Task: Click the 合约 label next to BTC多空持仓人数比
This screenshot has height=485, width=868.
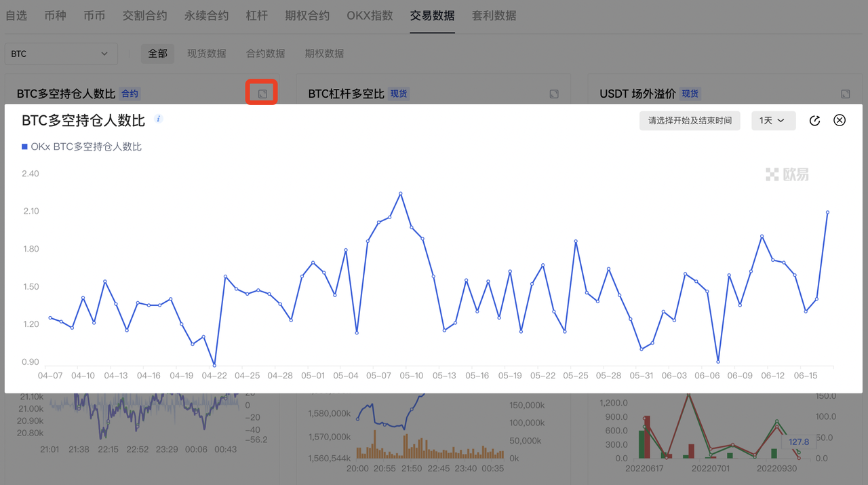Action: (x=129, y=94)
